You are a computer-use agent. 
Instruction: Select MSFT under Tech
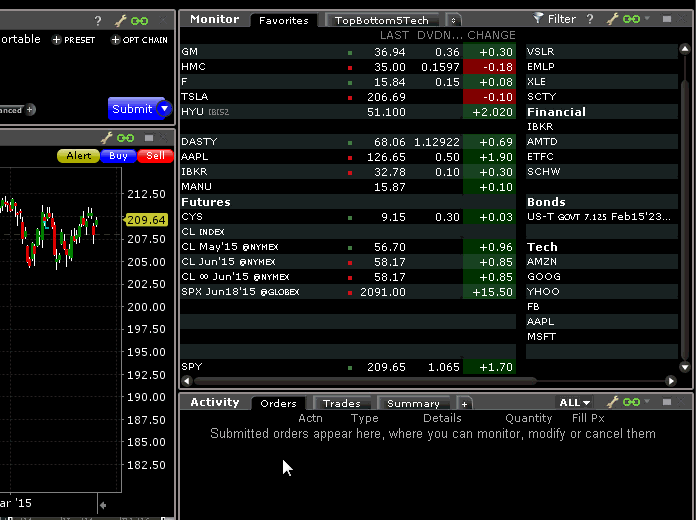pos(602,337)
